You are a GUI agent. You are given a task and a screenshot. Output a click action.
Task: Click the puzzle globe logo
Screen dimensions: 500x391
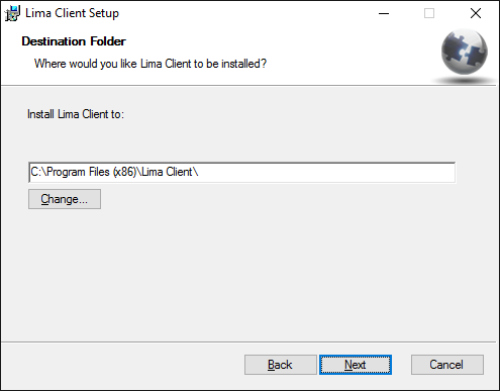click(464, 52)
